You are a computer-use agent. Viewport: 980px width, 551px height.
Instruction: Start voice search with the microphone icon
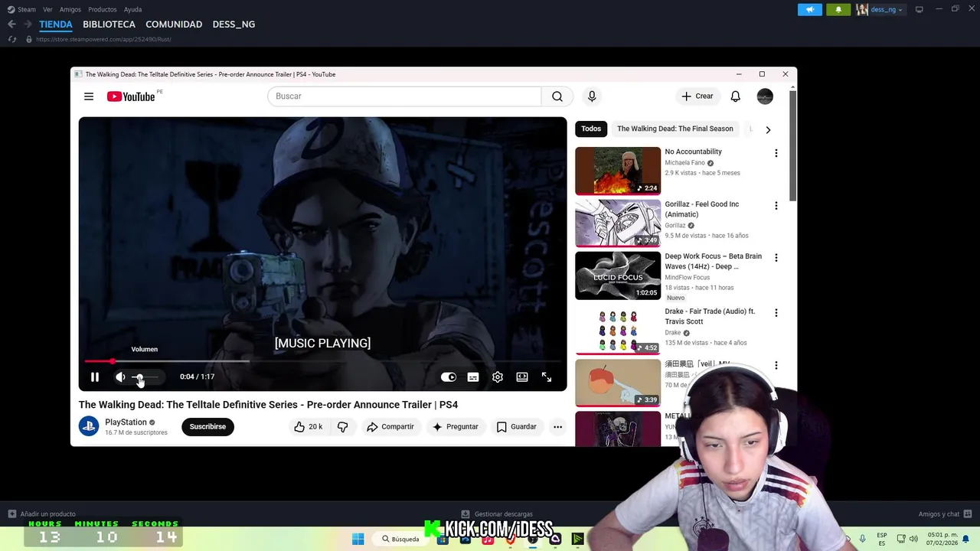coord(592,96)
